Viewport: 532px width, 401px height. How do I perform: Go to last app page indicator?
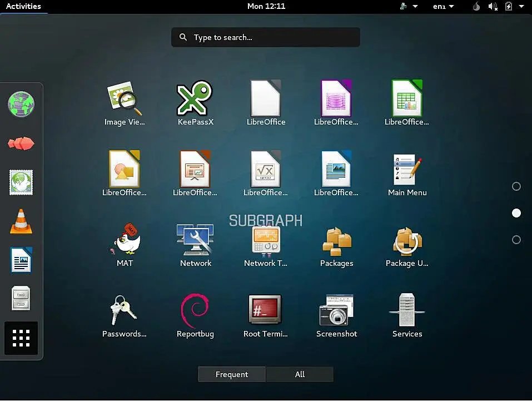tap(516, 240)
